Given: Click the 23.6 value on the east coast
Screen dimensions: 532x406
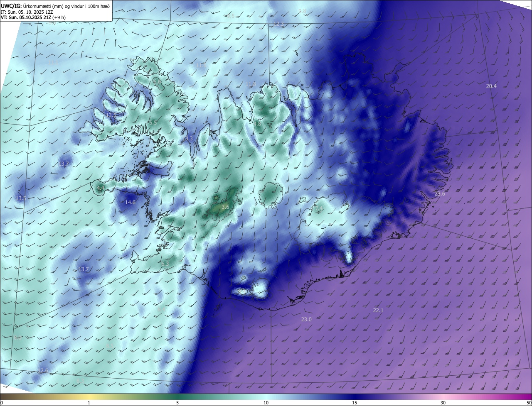Looking at the screenshot, I should pyautogui.click(x=440, y=193).
